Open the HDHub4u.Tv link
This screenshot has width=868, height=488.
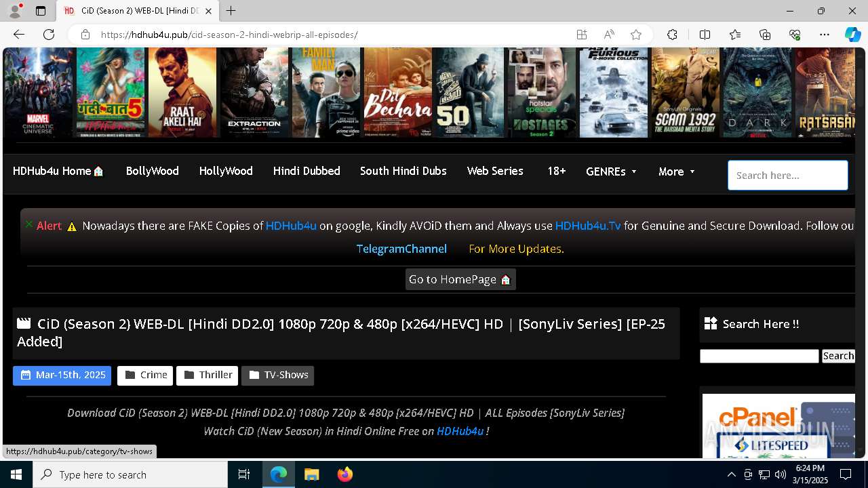pyautogui.click(x=588, y=226)
